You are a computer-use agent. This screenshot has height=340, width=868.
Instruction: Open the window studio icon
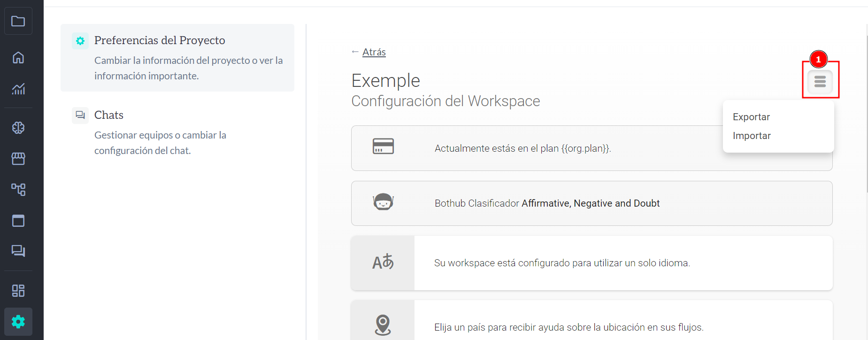(x=18, y=221)
